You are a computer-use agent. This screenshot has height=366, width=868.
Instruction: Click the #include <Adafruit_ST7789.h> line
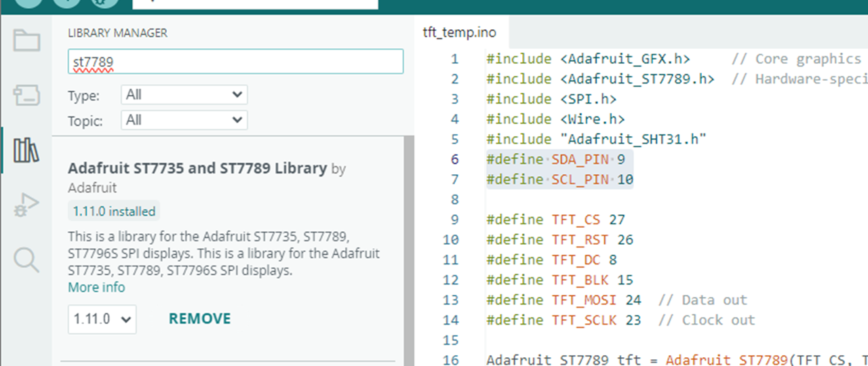pos(600,79)
